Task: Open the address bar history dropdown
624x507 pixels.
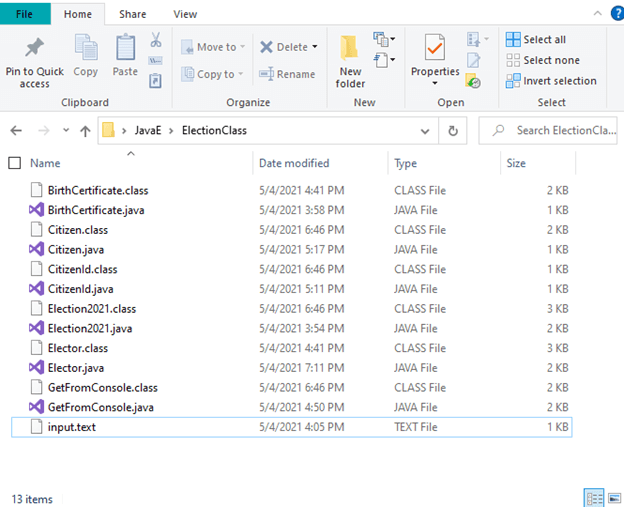Action: coord(425,131)
